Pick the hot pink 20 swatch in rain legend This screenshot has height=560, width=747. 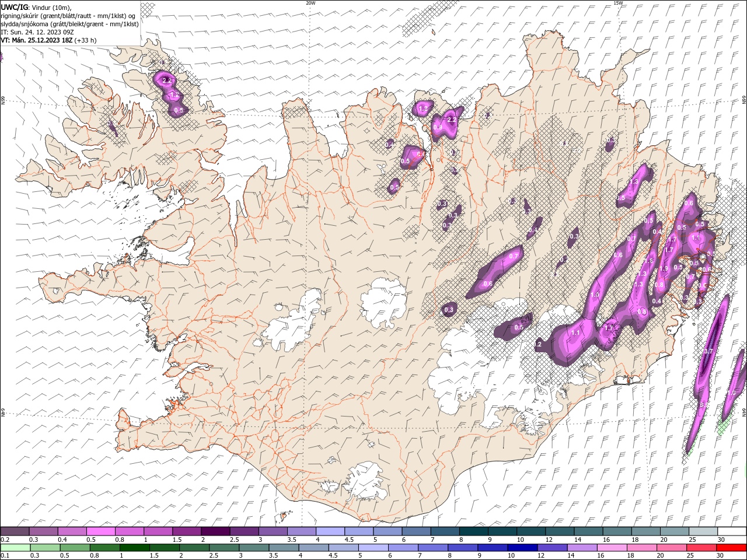click(x=672, y=548)
